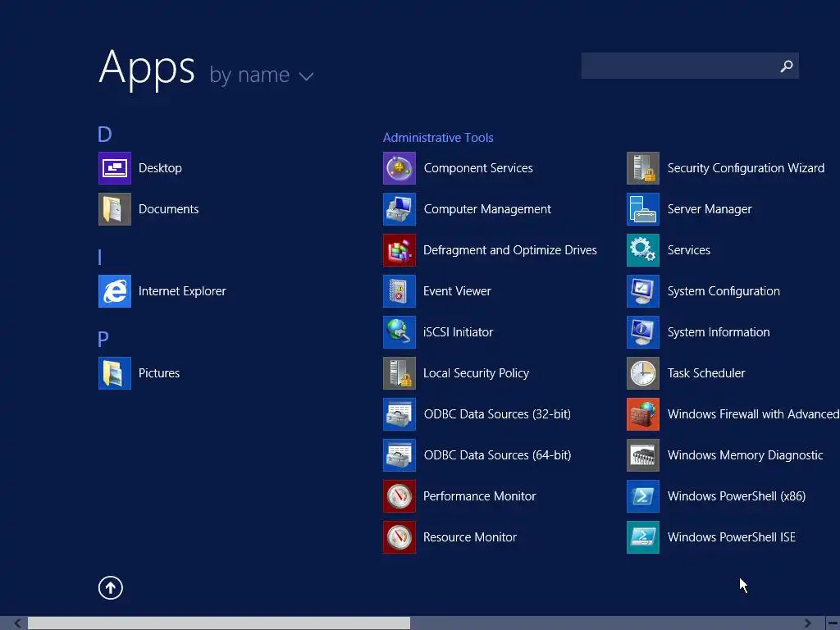840x630 pixels.
Task: Launch Task Scheduler clock icon
Action: pyautogui.click(x=643, y=373)
